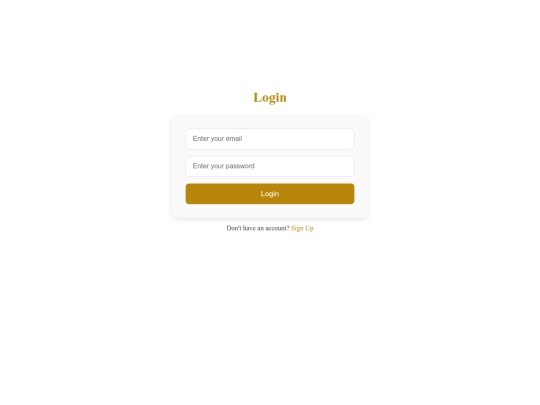Focus the password input field
This screenshot has width=540, height=405.
tap(270, 166)
